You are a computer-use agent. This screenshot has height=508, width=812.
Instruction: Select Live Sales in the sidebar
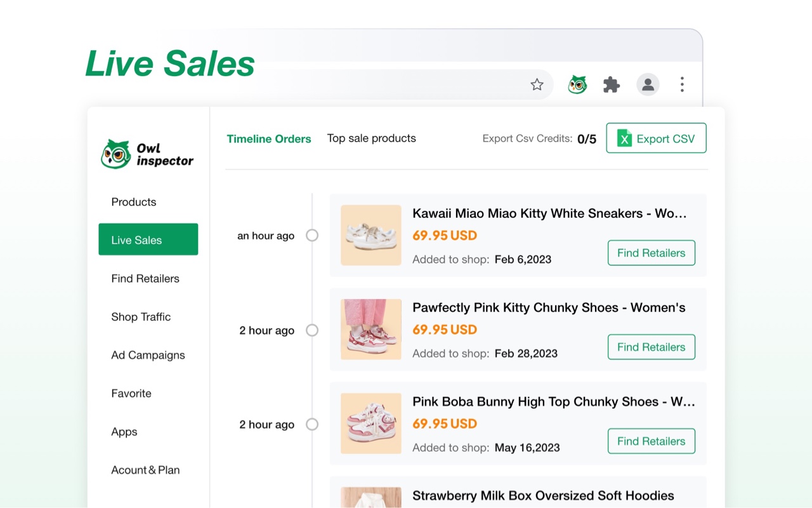(148, 239)
